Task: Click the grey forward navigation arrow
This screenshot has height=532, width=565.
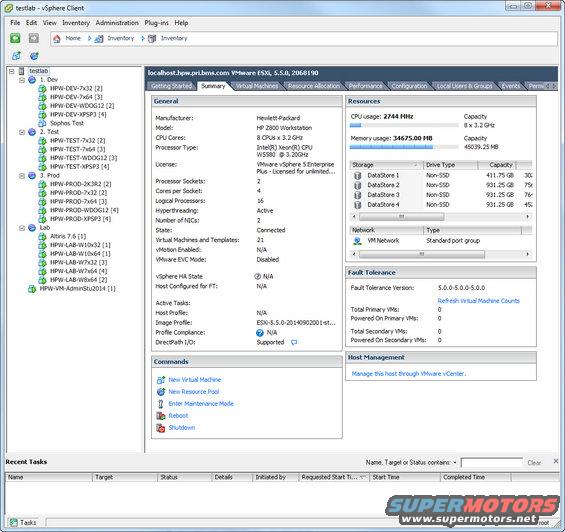Action: coord(34,38)
